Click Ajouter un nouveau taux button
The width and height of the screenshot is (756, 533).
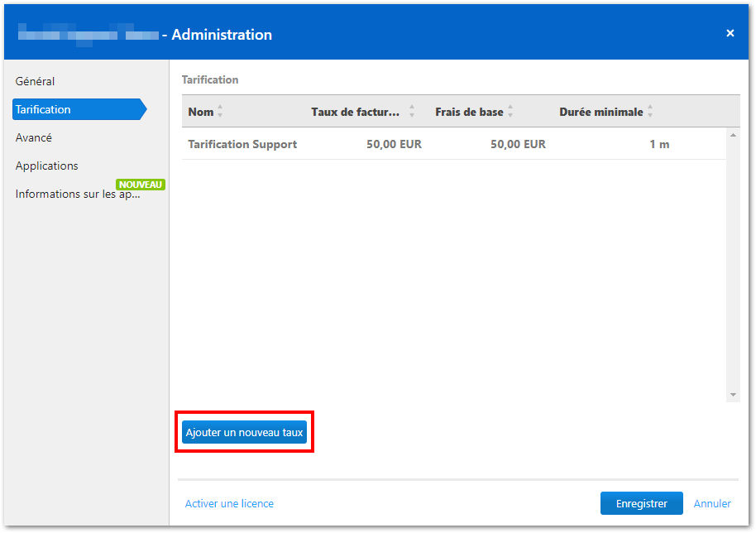coord(245,432)
